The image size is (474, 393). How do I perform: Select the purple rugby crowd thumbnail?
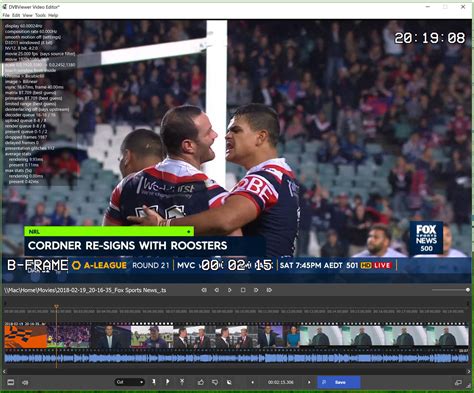tap(69, 337)
